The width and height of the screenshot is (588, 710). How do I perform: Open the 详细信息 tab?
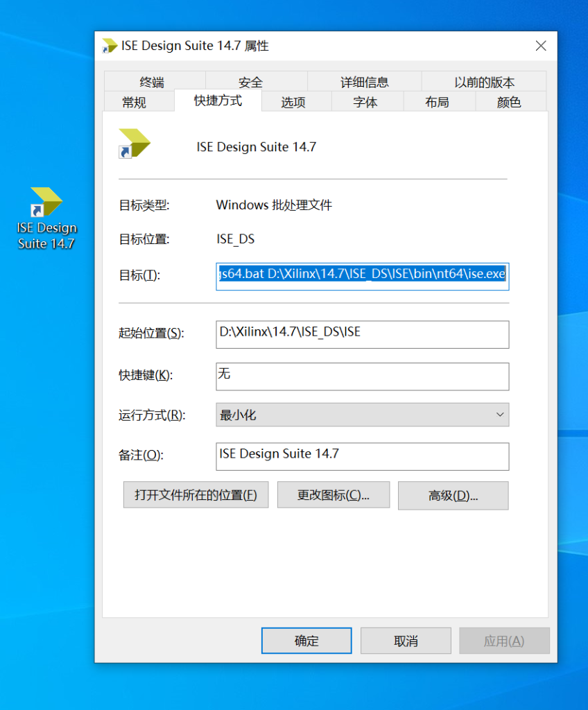tap(364, 83)
